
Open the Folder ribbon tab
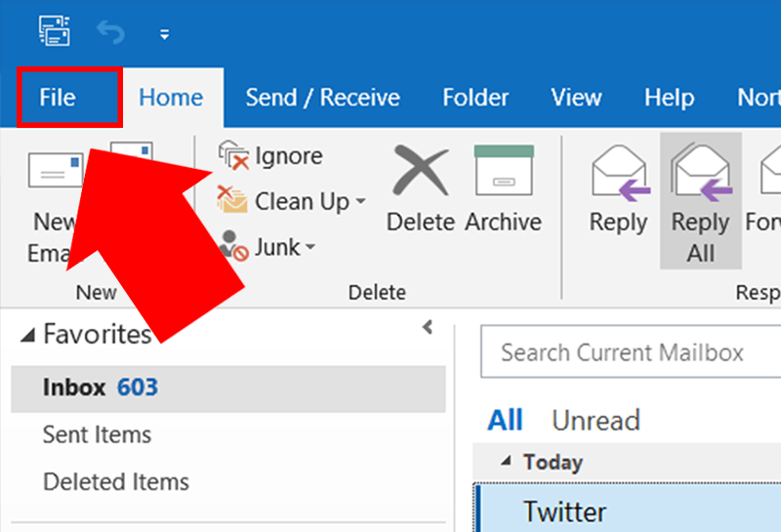[x=475, y=98]
